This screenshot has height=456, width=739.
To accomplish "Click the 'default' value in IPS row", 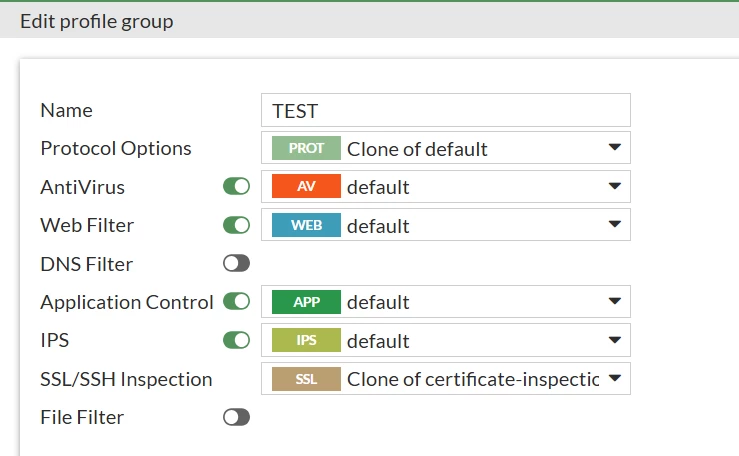I will coord(378,341).
